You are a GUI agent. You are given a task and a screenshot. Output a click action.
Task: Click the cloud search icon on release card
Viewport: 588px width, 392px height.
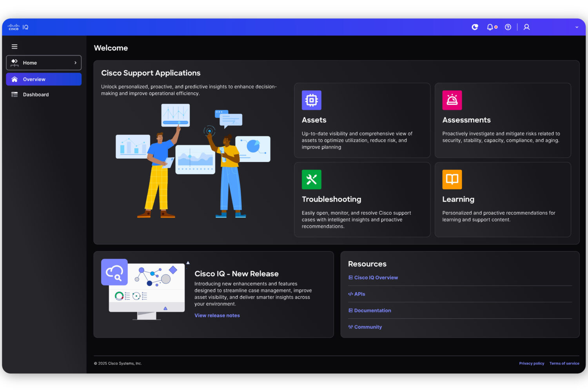click(114, 272)
